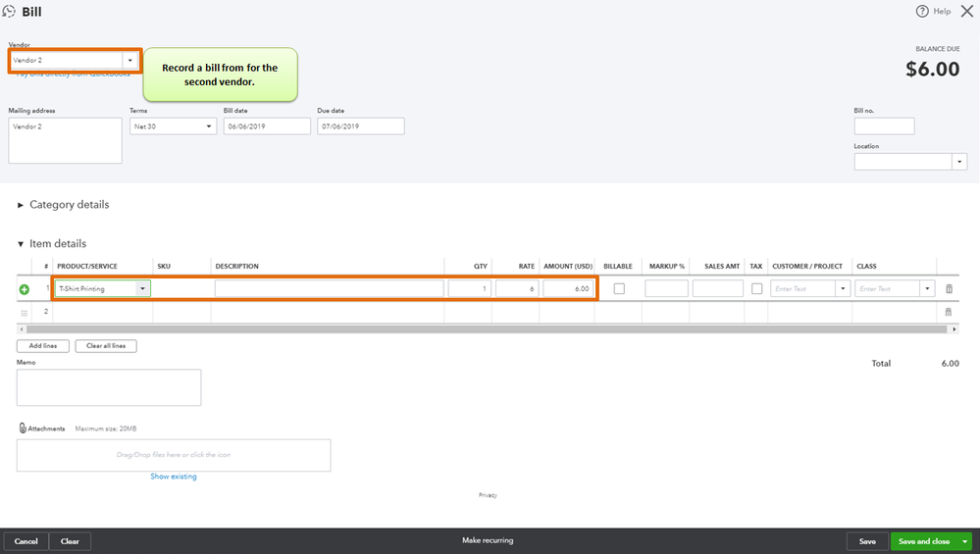The height and width of the screenshot is (554, 980).
Task: Open the Show existing attachments link
Action: [173, 477]
